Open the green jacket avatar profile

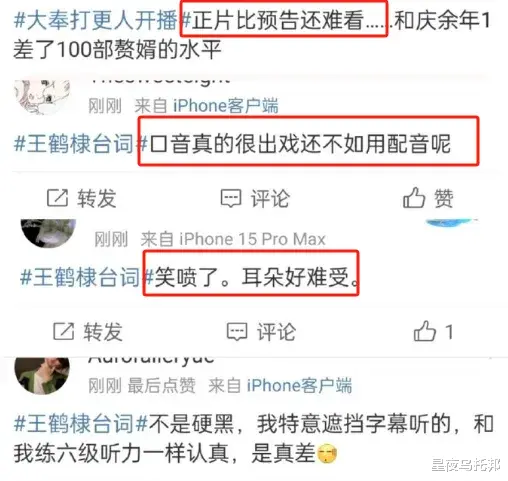point(42,376)
